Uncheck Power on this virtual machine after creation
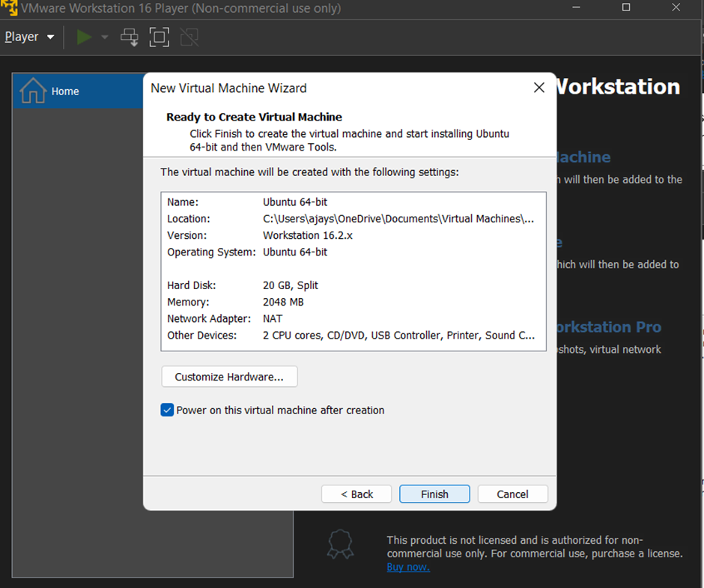The image size is (704, 588). coord(167,410)
